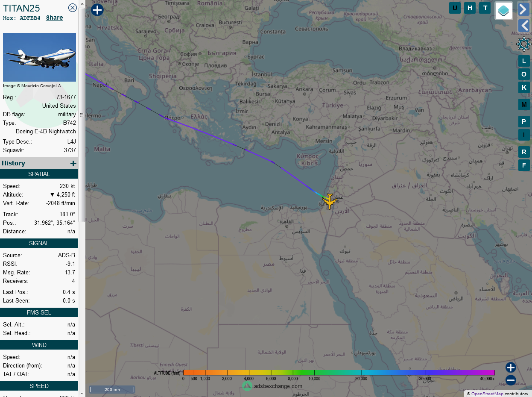Toggle the M map button
Image resolution: width=532 pixels, height=397 pixels.
click(524, 104)
